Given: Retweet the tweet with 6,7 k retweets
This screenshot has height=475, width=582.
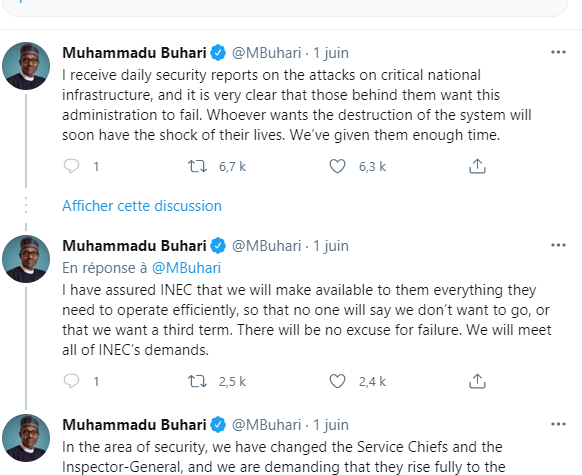Looking at the screenshot, I should coord(197,166).
